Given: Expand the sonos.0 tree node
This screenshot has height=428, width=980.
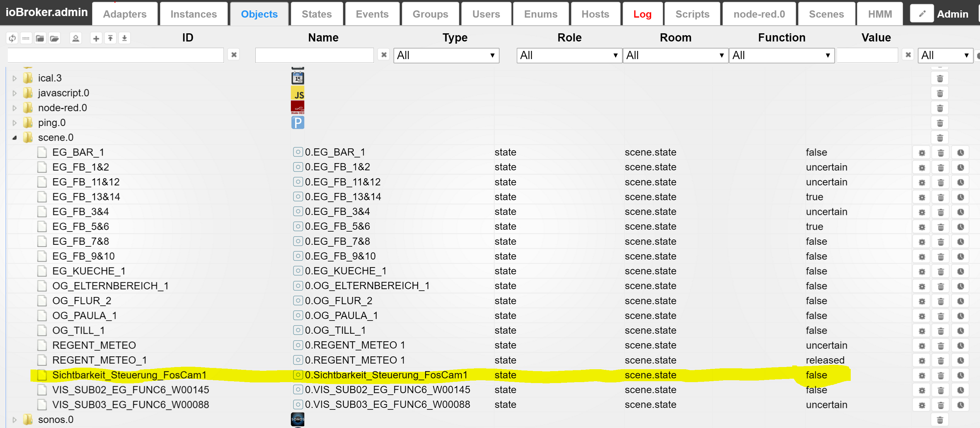Looking at the screenshot, I should coord(14,420).
